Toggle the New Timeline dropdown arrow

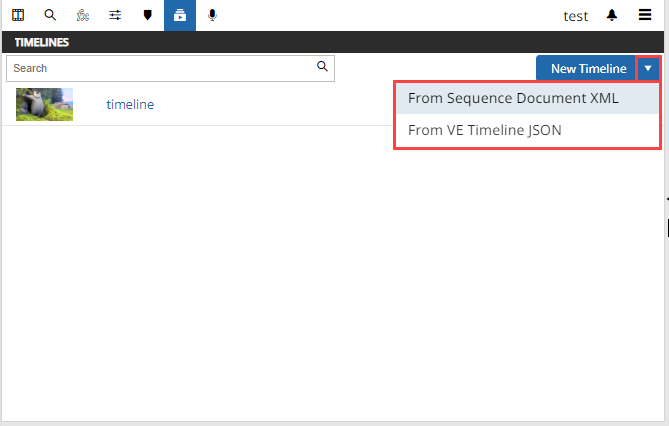click(648, 68)
